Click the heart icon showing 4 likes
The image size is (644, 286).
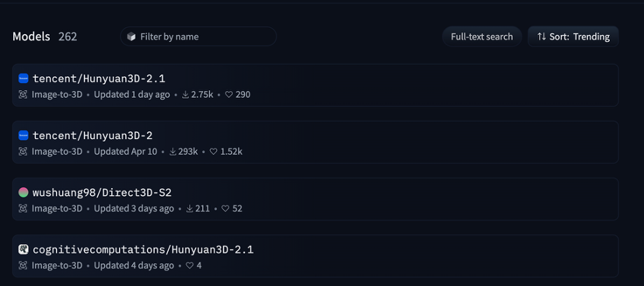189,266
